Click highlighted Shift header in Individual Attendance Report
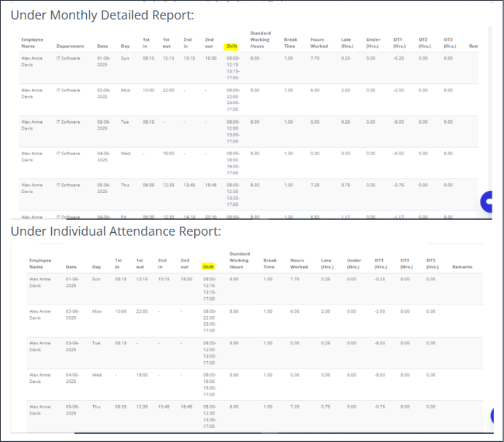The width and height of the screenshot is (504, 442). click(207, 267)
